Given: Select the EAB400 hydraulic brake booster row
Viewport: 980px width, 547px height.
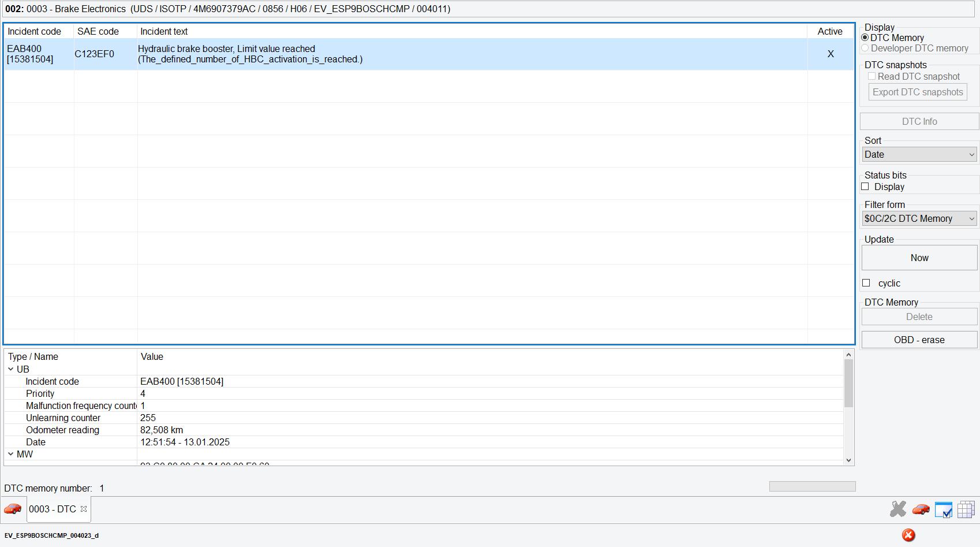Looking at the screenshot, I should [x=404, y=54].
